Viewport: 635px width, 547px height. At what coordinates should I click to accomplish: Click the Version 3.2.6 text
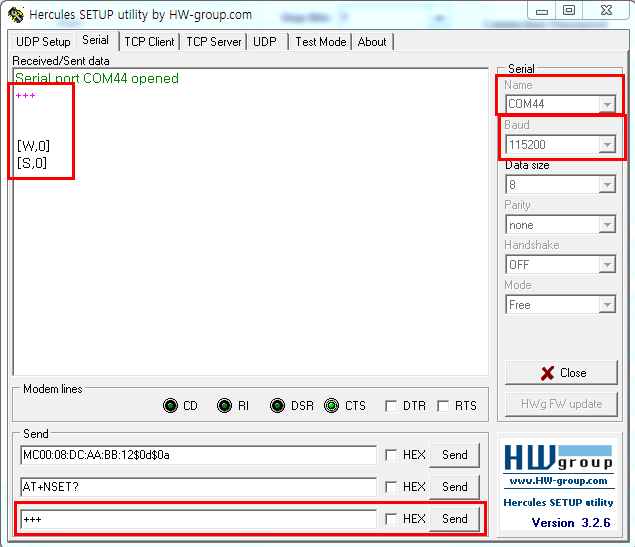pyautogui.click(x=571, y=523)
